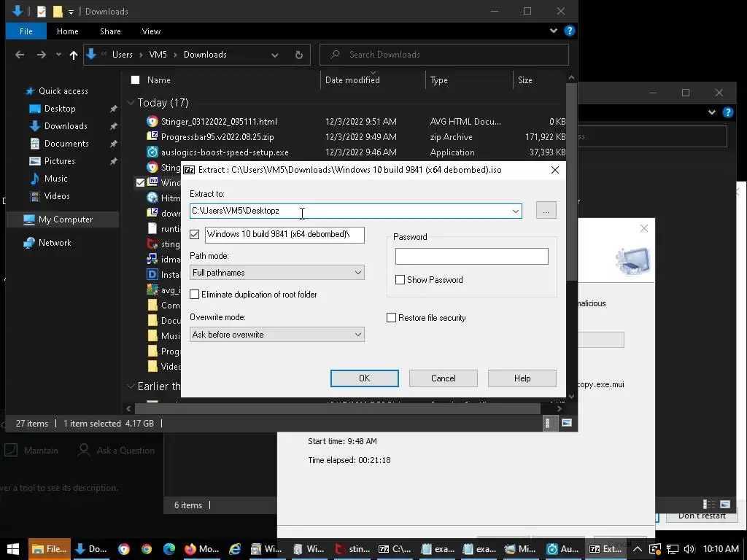747x560 pixels.
Task: Open Music in the navigation pane
Action: click(55, 179)
